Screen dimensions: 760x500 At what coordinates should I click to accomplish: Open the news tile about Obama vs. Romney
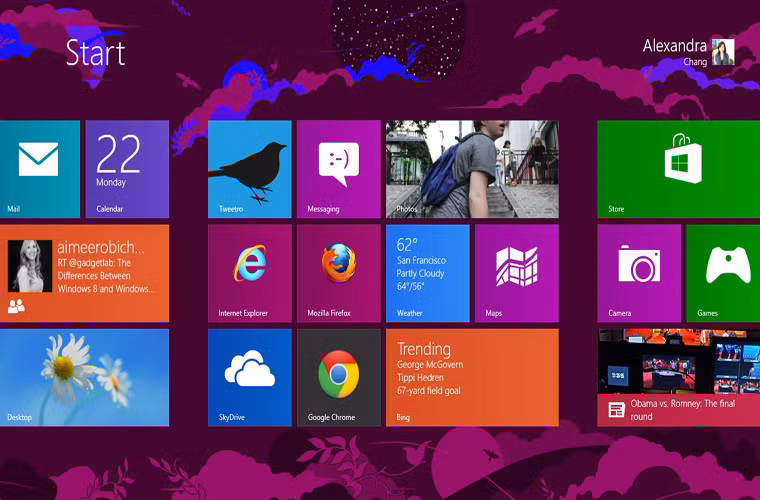[679, 378]
